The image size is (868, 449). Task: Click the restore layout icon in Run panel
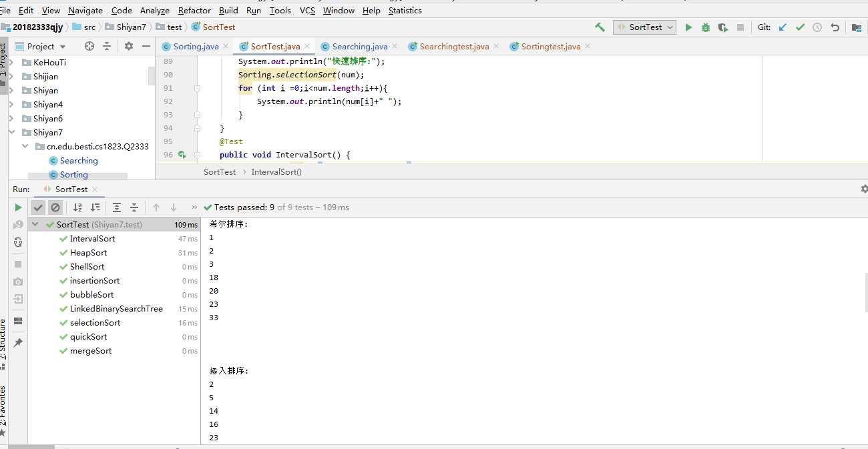(18, 321)
